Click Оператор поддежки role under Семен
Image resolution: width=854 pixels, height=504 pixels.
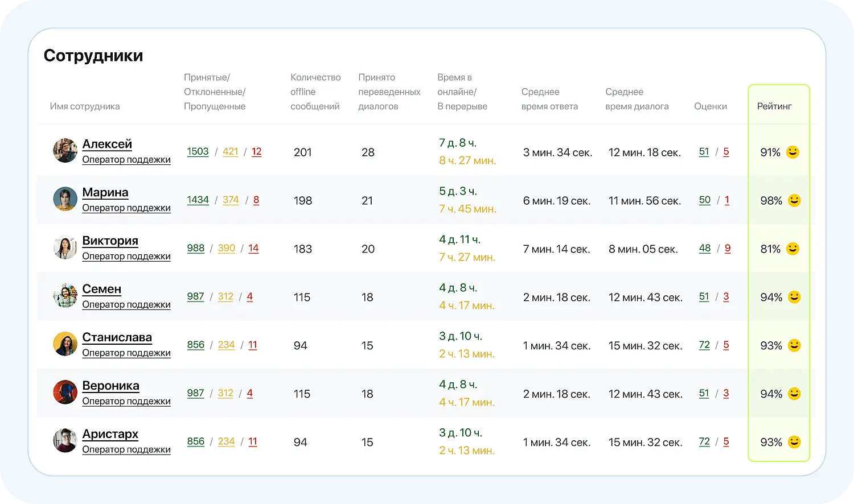[126, 304]
